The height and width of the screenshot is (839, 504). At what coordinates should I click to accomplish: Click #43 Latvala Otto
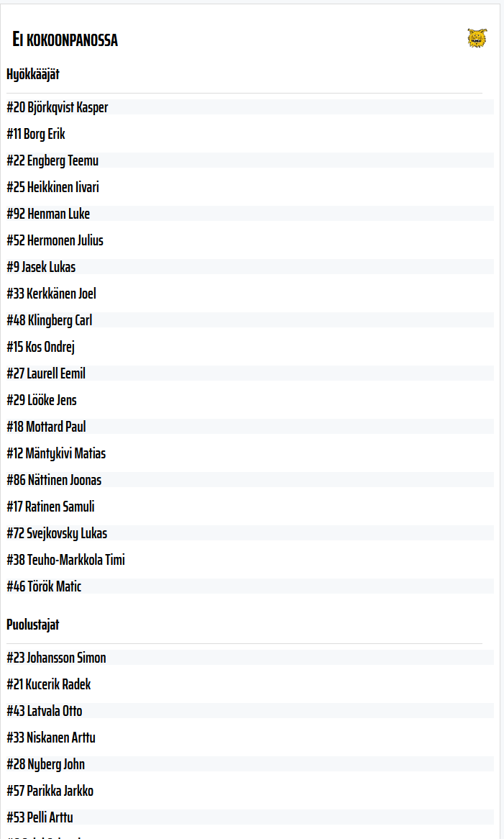[45, 711]
